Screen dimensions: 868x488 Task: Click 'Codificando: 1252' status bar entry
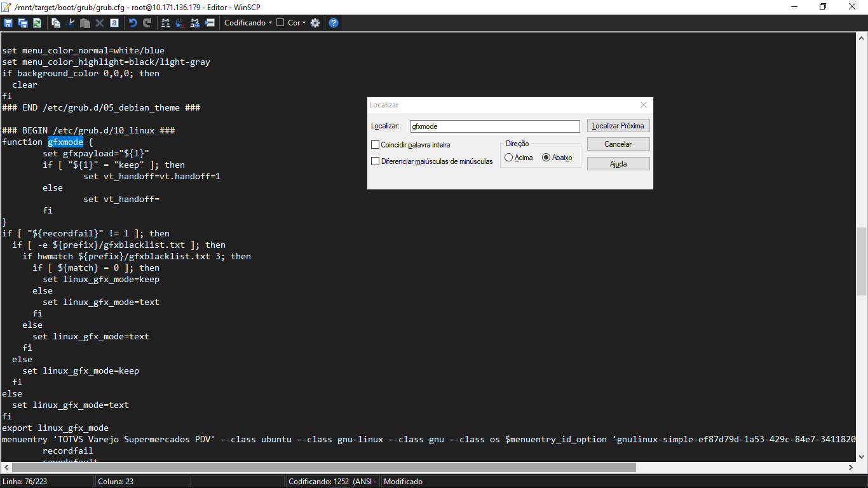[x=333, y=482]
